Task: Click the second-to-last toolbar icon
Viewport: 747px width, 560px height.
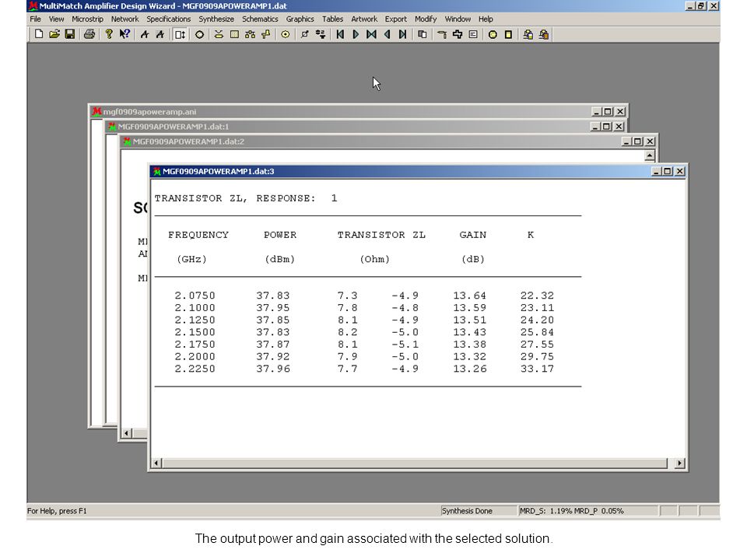Action: (x=528, y=34)
